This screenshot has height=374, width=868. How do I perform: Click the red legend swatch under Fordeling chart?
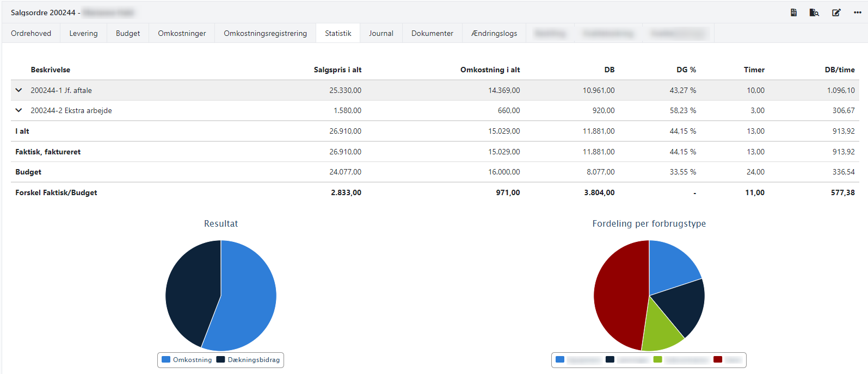(718, 360)
